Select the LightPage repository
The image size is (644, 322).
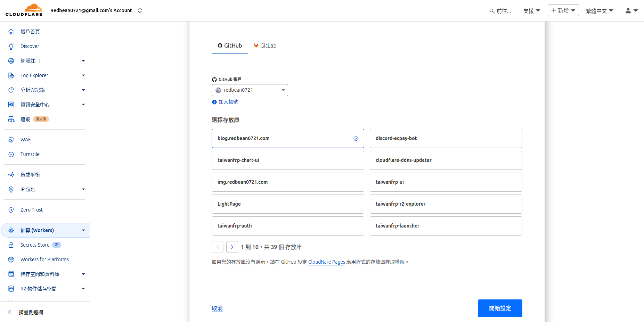click(x=288, y=204)
